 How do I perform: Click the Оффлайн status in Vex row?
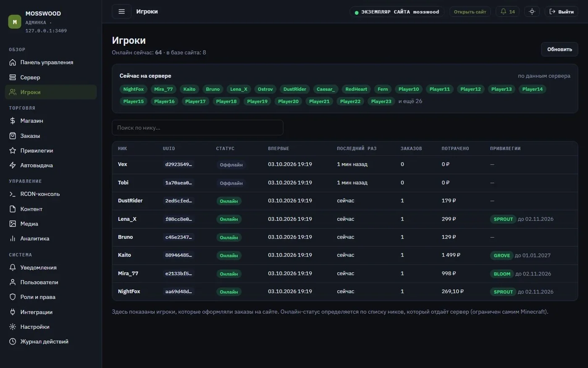click(231, 165)
